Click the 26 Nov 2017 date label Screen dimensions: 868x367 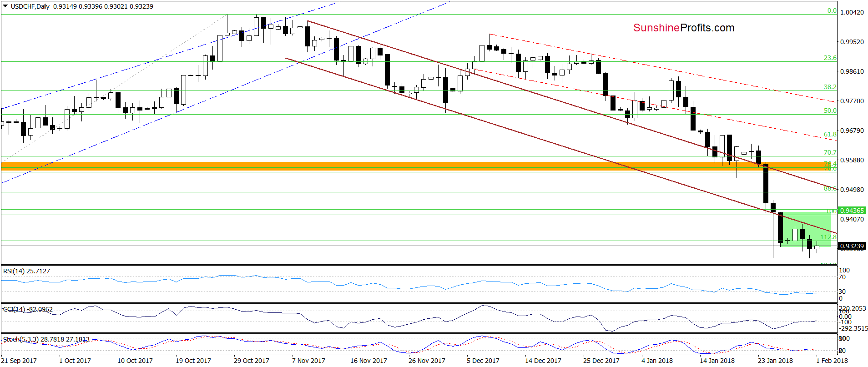click(427, 361)
